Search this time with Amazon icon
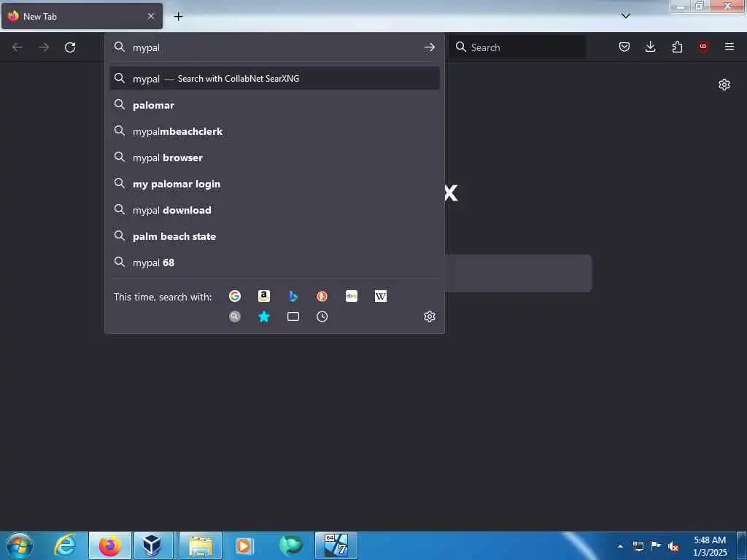747x560 pixels. [x=264, y=296]
